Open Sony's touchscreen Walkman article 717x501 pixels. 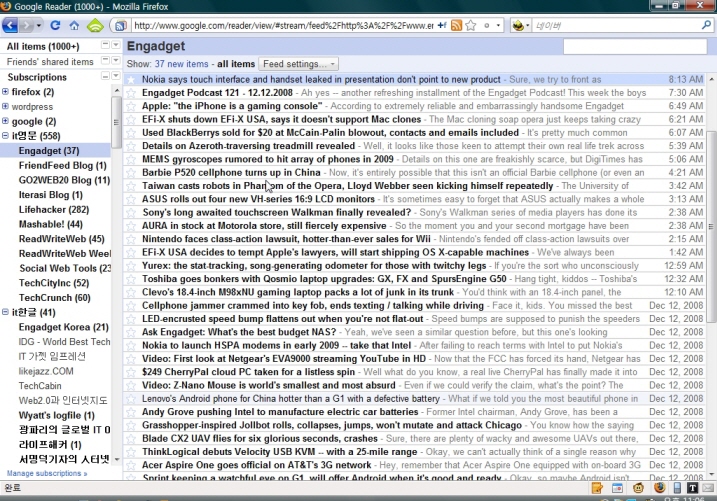[276, 213]
